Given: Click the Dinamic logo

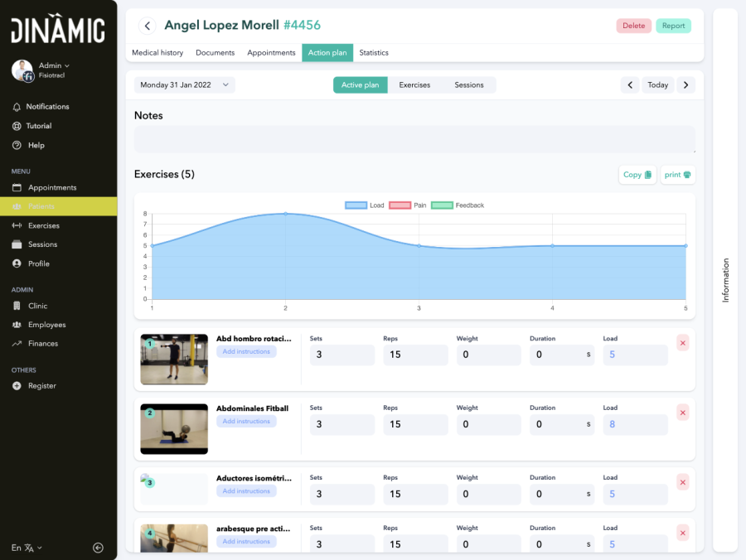Looking at the screenshot, I should (58, 29).
